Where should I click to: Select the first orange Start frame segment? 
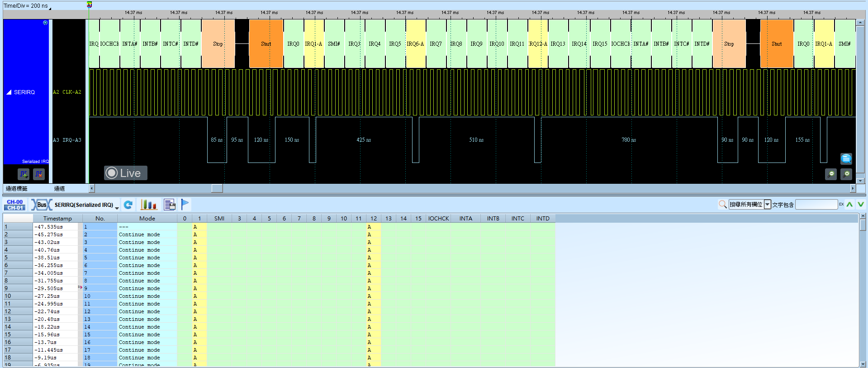pyautogui.click(x=266, y=44)
